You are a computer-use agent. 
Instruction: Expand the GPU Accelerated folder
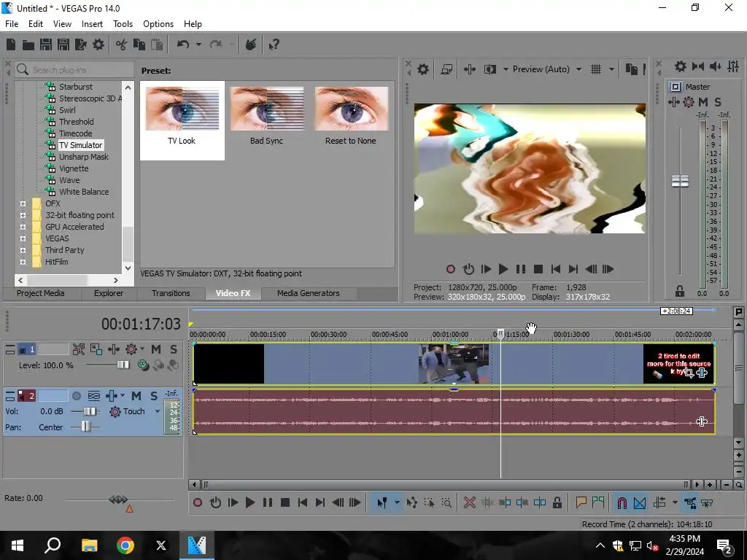(23, 227)
